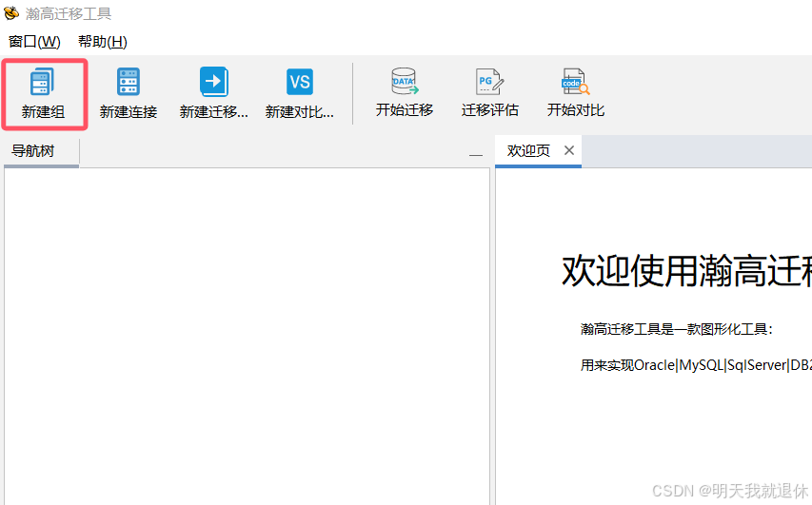Viewport: 812px width, 505px height.
Task: Minimize the 导航树 panel
Action: [x=476, y=154]
